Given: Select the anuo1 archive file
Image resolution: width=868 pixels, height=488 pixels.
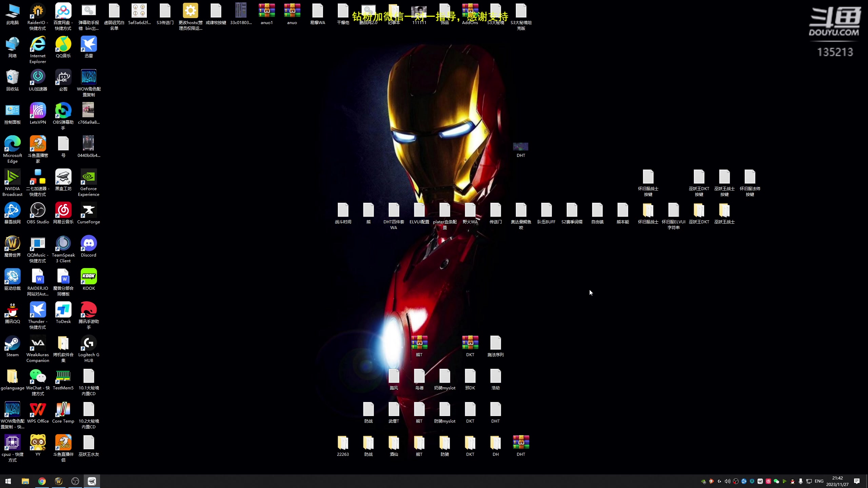Looking at the screenshot, I should pos(267,14).
